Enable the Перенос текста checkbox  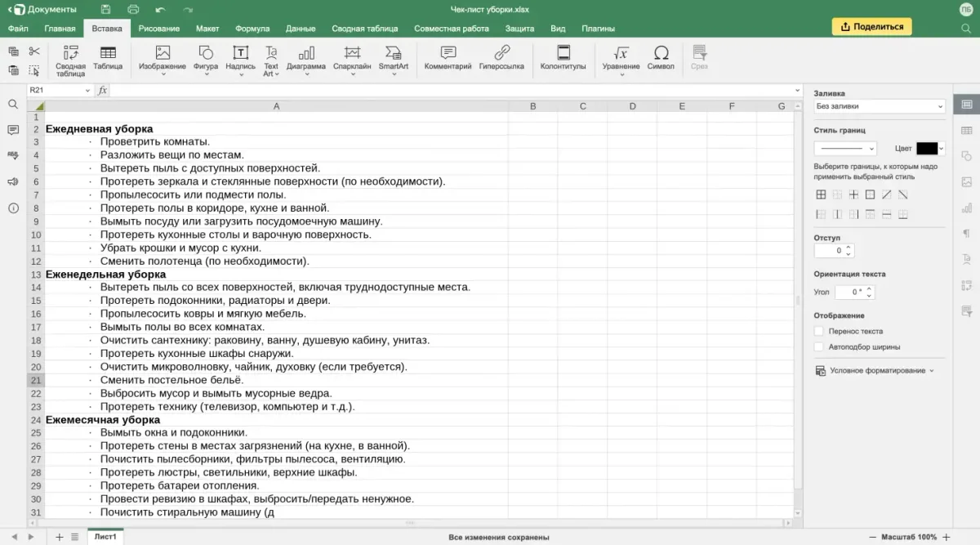pos(819,331)
